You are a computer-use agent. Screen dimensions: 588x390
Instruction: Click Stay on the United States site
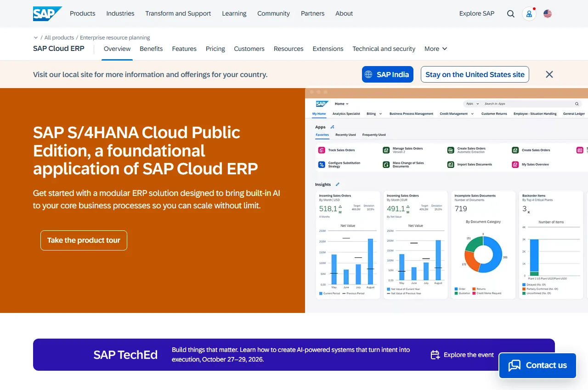[x=475, y=74]
